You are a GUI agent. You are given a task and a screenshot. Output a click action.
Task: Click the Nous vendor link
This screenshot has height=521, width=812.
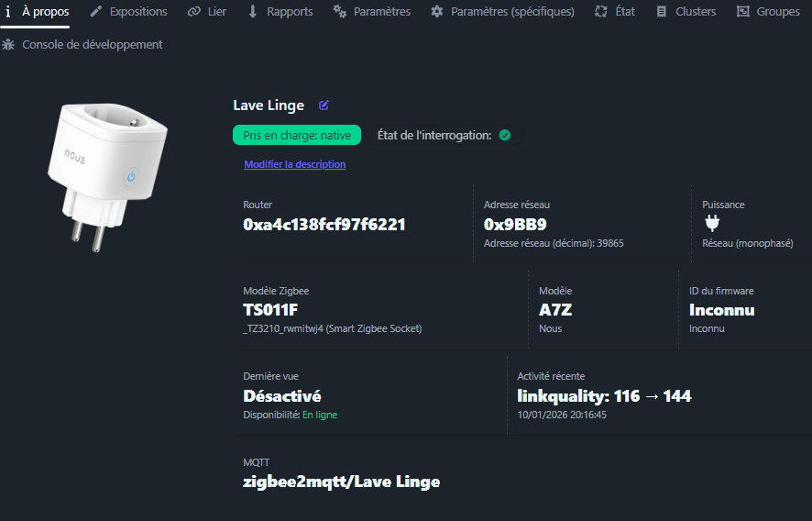550,328
